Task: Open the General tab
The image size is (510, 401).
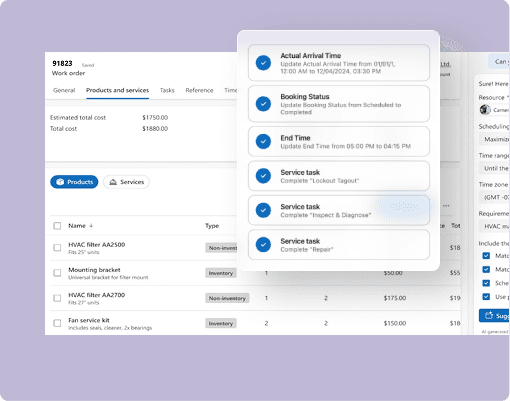Action: point(64,90)
